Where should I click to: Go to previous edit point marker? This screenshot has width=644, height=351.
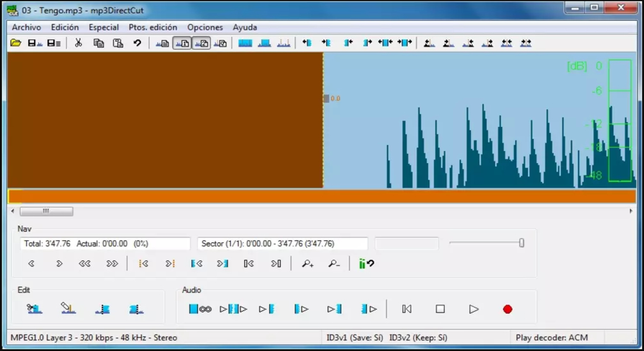[143, 264]
